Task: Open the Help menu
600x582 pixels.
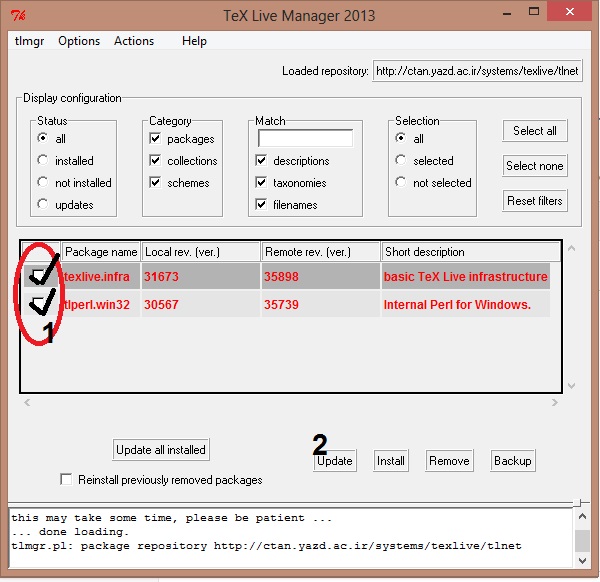Action: coord(194,41)
